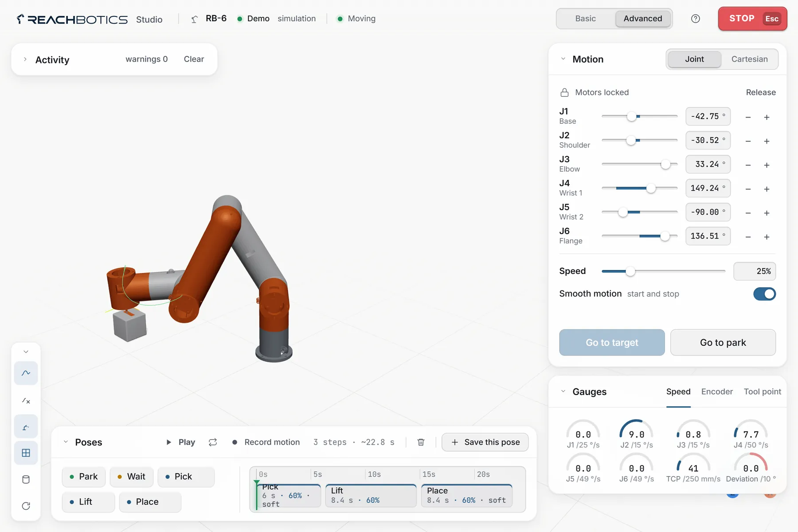The height and width of the screenshot is (532, 798).
Task: Decrease J1 Base angle with minus
Action: (x=748, y=117)
